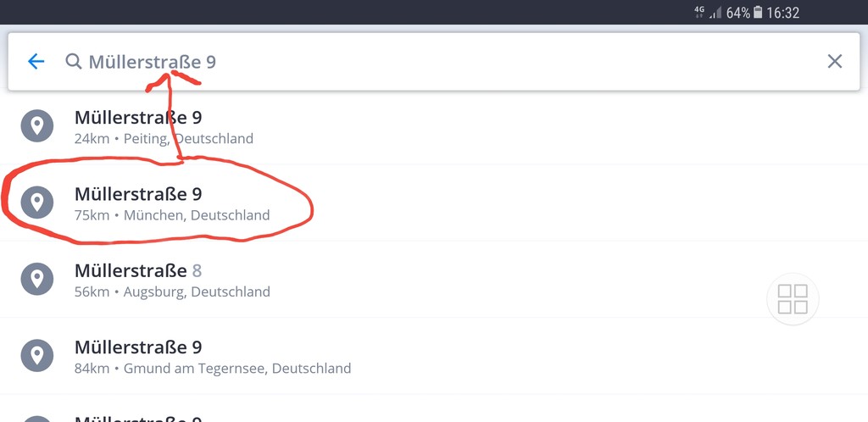This screenshot has height=422, width=868.
Task: Tap the blue back arrow
Action: [36, 61]
